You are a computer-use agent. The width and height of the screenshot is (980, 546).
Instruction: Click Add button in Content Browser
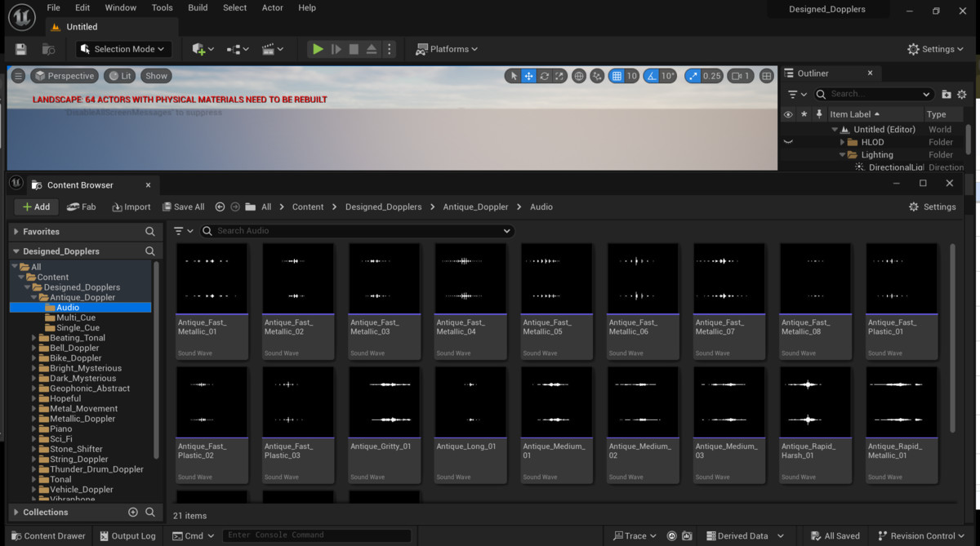click(x=36, y=206)
